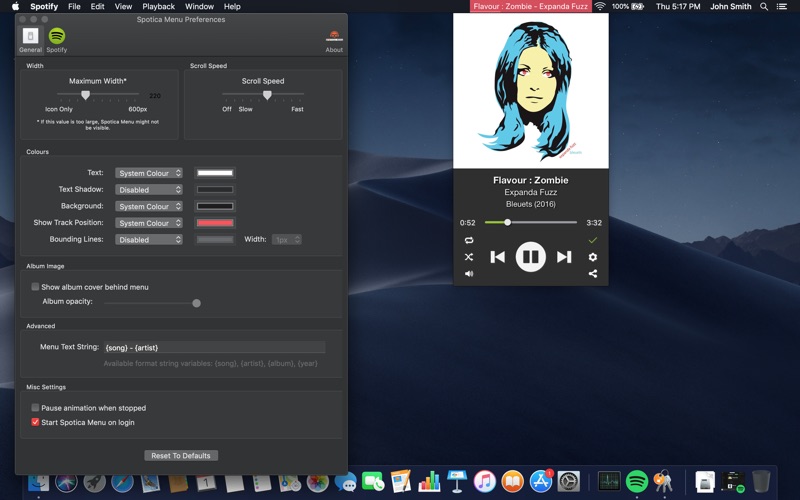Click the white Text colour swatch
800x500 pixels.
click(x=215, y=173)
